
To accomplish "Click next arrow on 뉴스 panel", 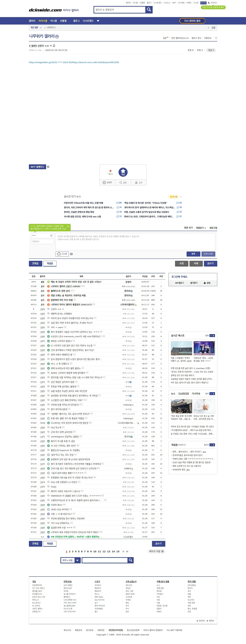I will tap(214, 393).
